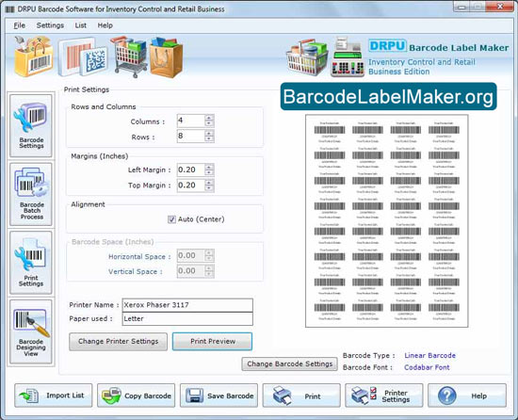The width and height of the screenshot is (518, 420).
Task: Open Barcode Batch Process panel
Action: (x=31, y=194)
